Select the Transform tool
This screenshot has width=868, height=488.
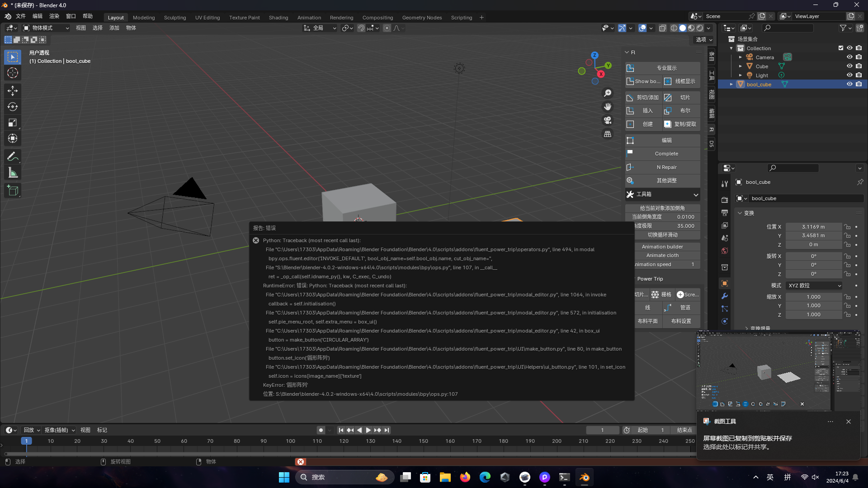13,138
